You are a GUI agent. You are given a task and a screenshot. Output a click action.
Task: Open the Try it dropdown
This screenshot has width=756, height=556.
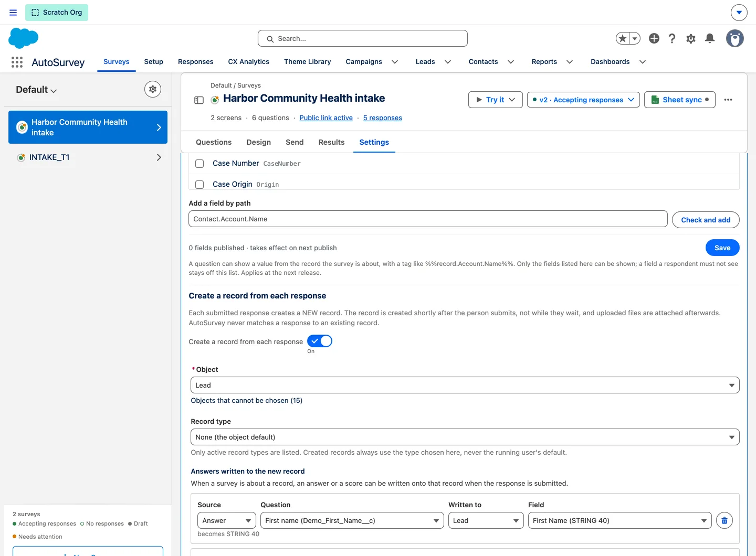(496, 100)
